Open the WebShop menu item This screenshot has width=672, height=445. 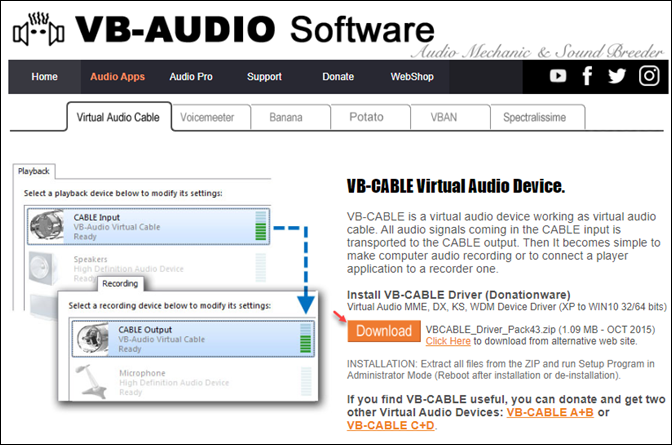click(x=412, y=77)
